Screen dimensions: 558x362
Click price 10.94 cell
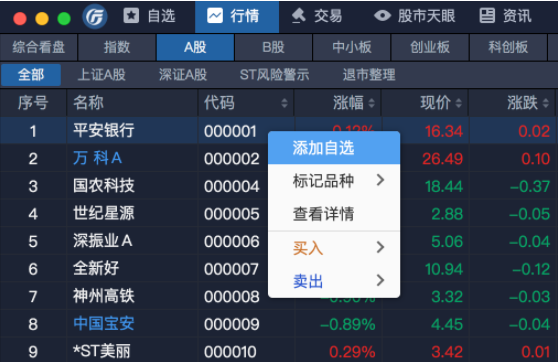click(x=444, y=269)
